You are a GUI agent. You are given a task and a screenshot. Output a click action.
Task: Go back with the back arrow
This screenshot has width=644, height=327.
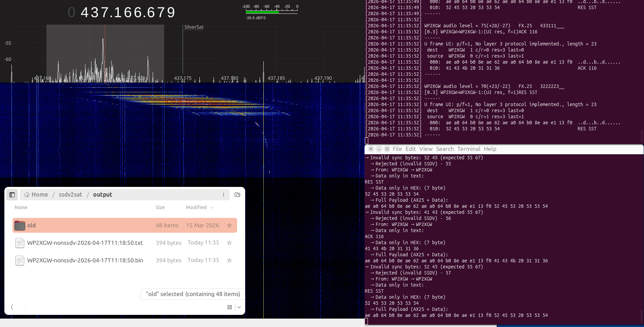point(12,307)
